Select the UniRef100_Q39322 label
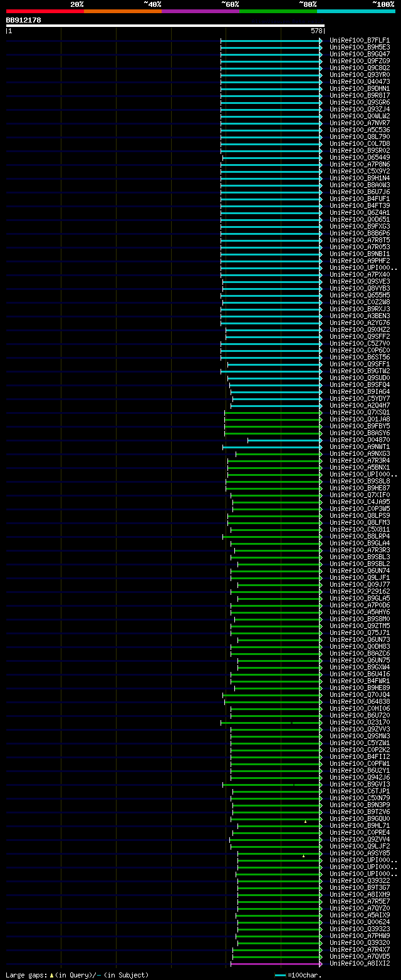The height and width of the screenshot is (980, 401). click(x=360, y=880)
